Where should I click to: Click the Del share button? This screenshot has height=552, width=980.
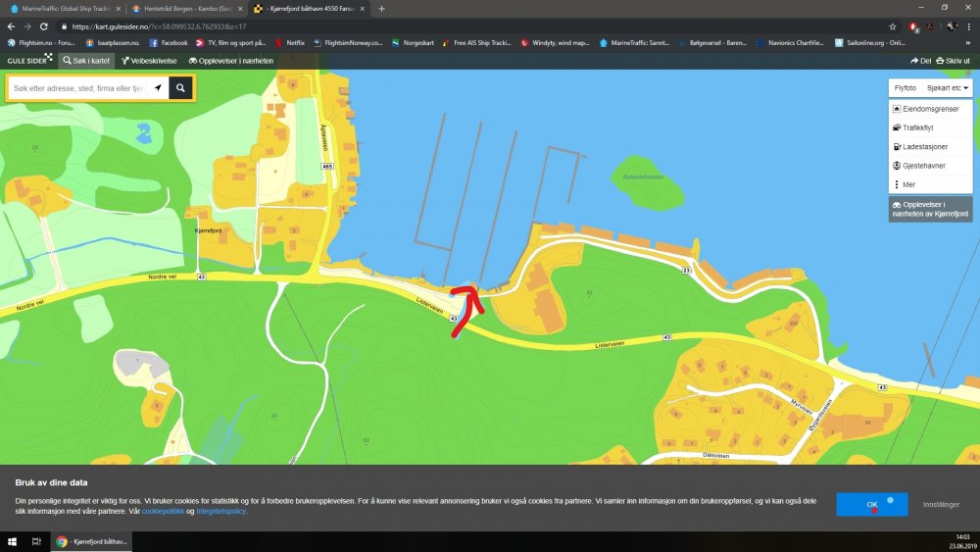(x=920, y=61)
